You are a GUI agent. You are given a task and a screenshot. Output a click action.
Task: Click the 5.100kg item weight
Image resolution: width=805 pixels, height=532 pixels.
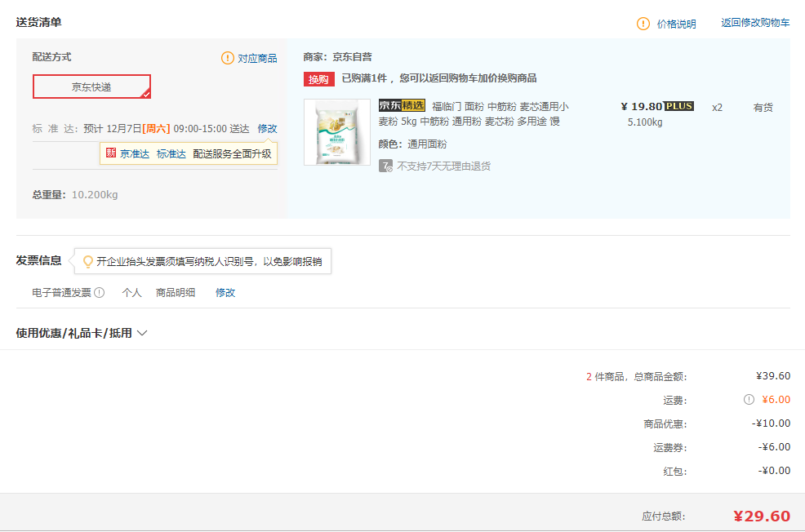(x=645, y=122)
